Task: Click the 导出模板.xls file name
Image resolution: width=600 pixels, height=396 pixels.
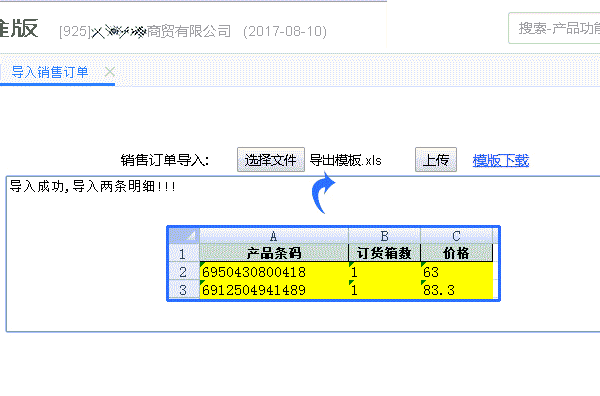Action: pos(346,160)
